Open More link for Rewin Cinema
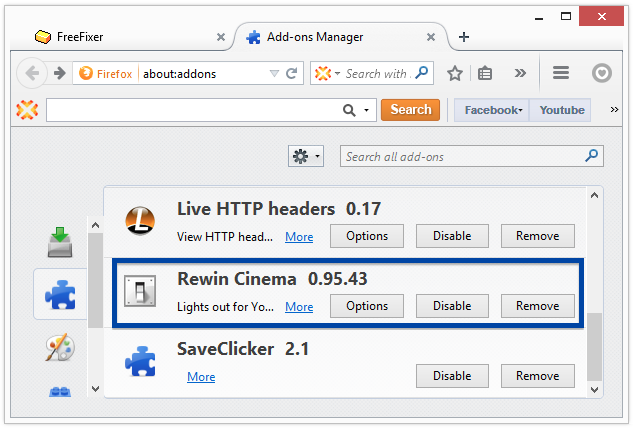Screen dimensions: 633x428 (x=299, y=307)
